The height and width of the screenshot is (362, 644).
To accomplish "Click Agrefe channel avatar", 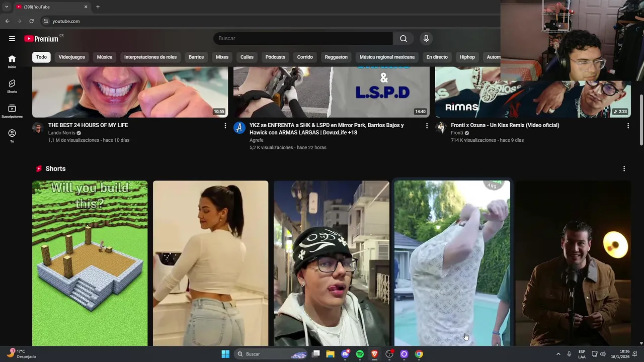I will click(x=239, y=128).
